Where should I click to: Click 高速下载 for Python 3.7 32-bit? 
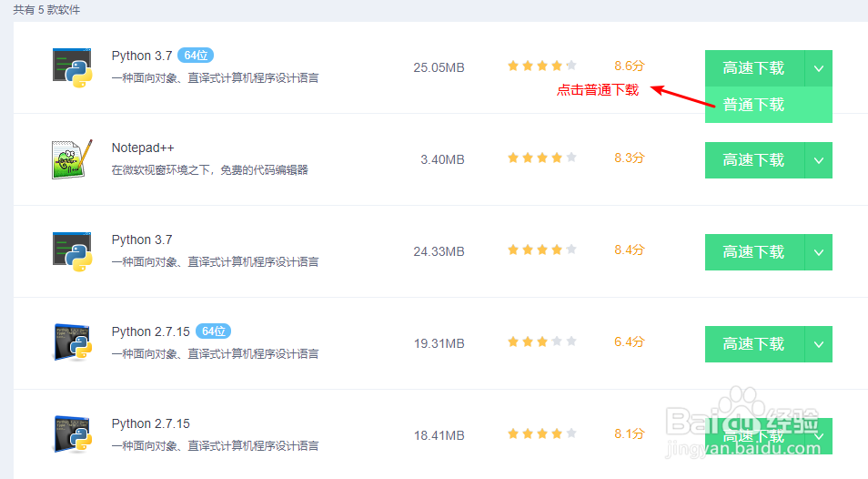753,252
